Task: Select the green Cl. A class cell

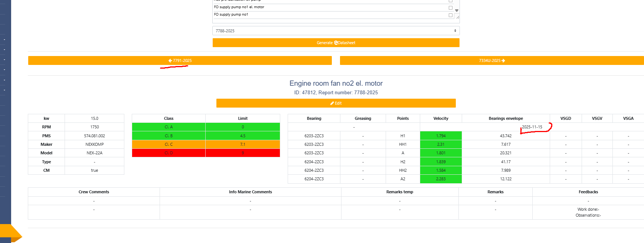Action: point(169,127)
